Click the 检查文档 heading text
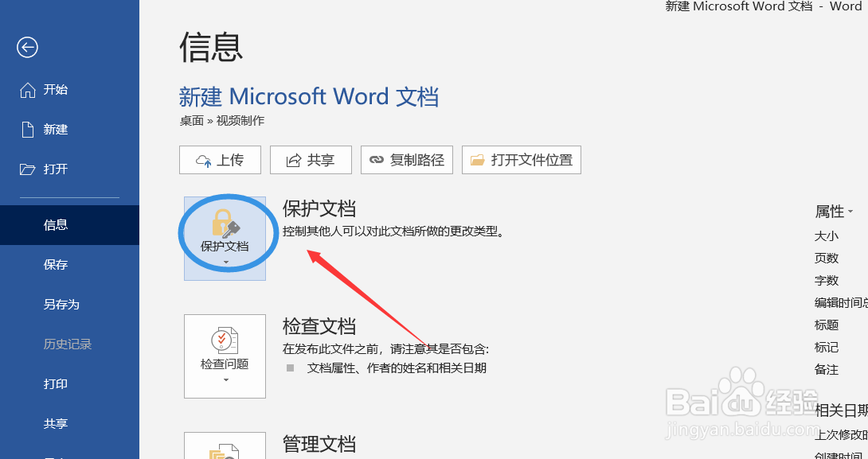 (x=319, y=326)
